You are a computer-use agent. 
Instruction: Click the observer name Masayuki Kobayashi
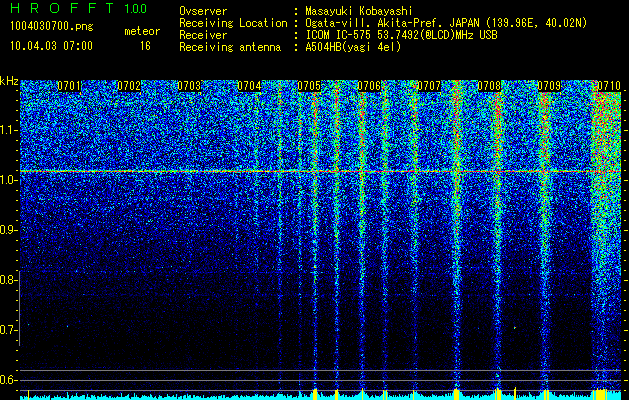tap(359, 11)
